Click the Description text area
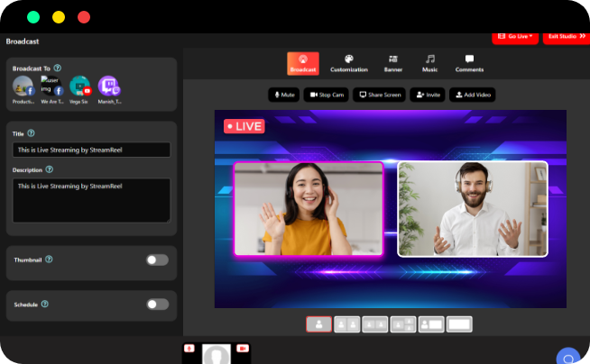The width and height of the screenshot is (590, 364). 91,199
